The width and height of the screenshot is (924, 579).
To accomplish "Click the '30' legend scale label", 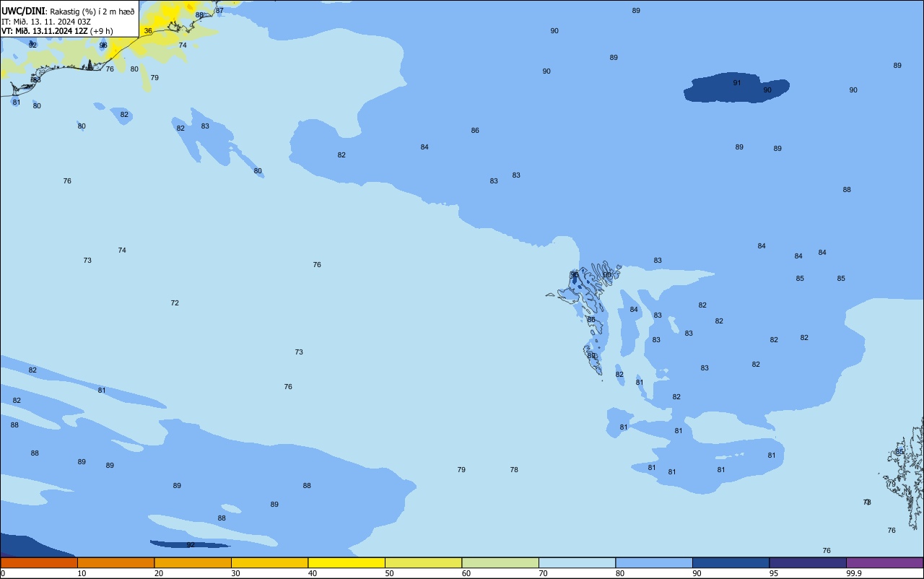I will [x=235, y=573].
